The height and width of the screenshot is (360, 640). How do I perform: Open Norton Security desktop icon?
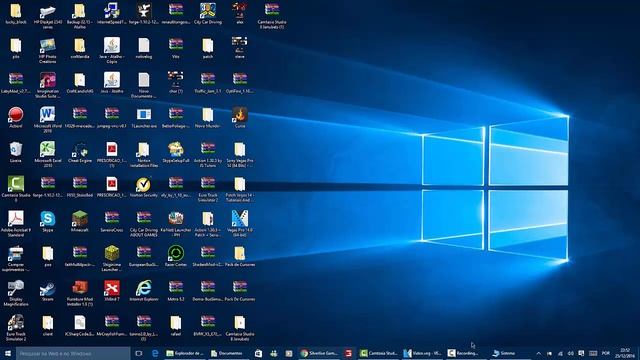coord(144,184)
